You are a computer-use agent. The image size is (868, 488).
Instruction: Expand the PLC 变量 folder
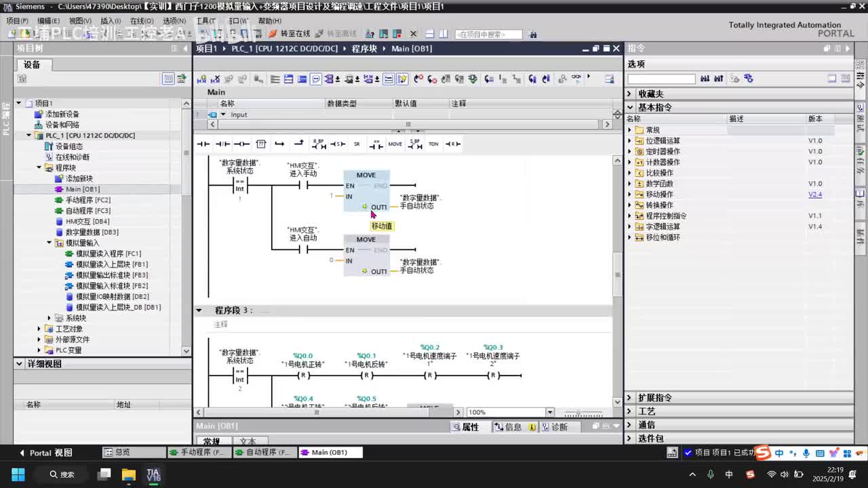click(x=39, y=350)
